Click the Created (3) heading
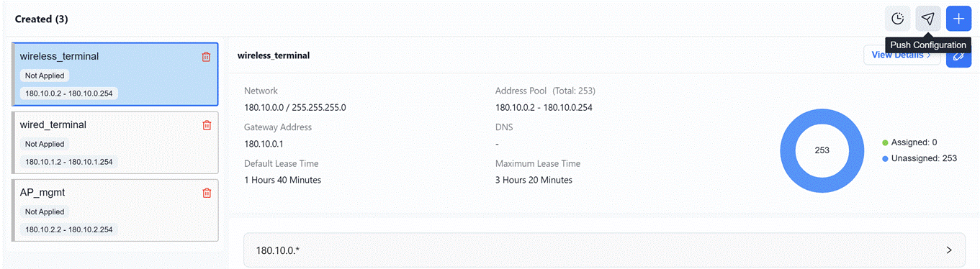The height and width of the screenshot is (269, 980). click(x=42, y=19)
